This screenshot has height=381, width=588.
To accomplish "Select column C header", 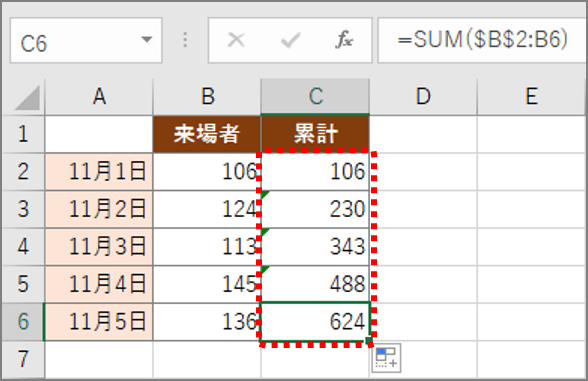I will pyautogui.click(x=315, y=97).
